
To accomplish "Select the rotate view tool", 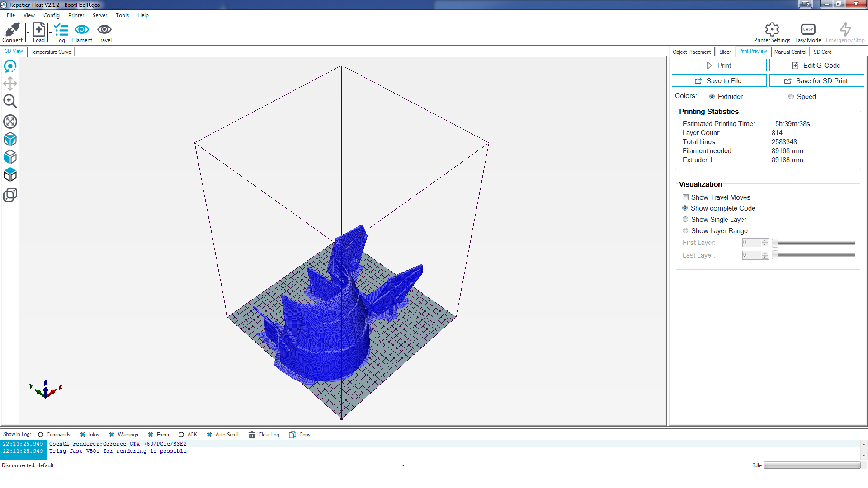I will click(10, 67).
